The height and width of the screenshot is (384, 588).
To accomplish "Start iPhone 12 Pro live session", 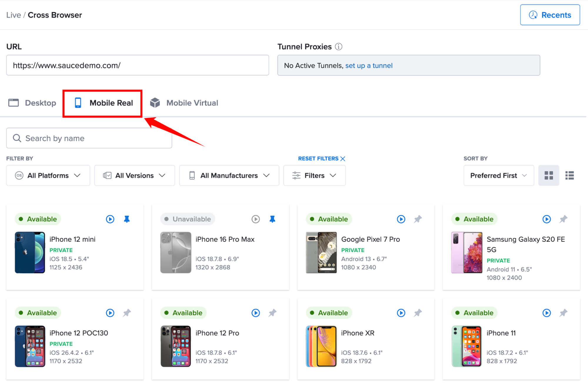I will [256, 313].
